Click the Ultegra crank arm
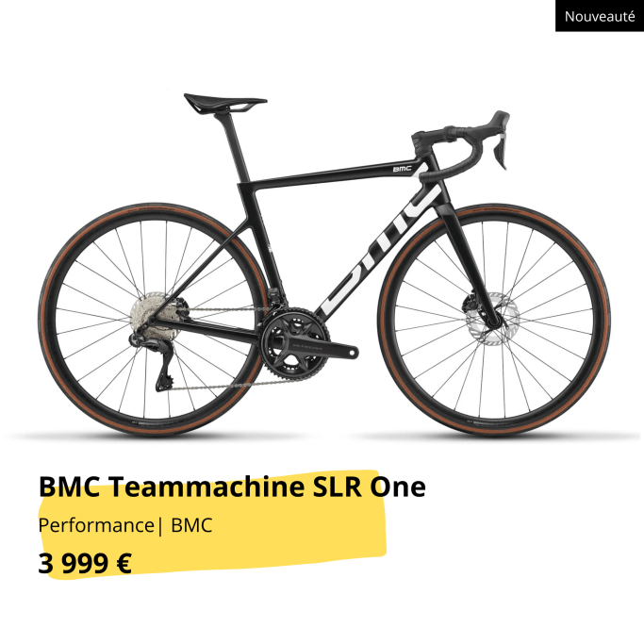The height and width of the screenshot is (644, 644). click(x=316, y=348)
